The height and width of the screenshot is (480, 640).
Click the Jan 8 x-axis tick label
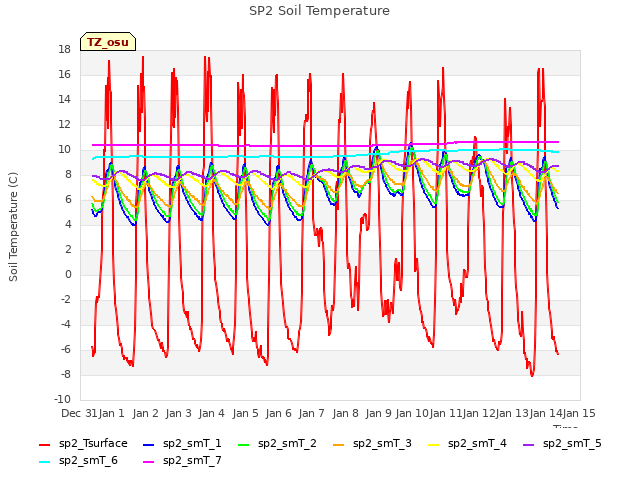click(x=345, y=413)
